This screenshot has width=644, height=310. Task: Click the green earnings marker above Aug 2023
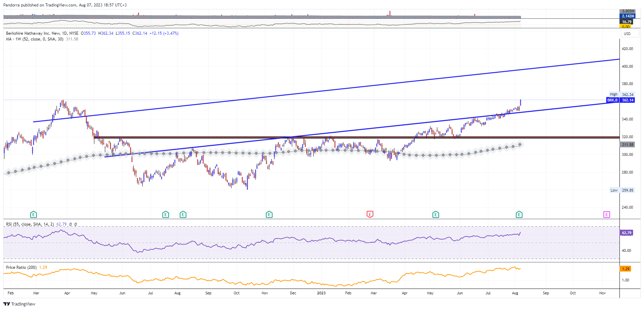coord(519,214)
